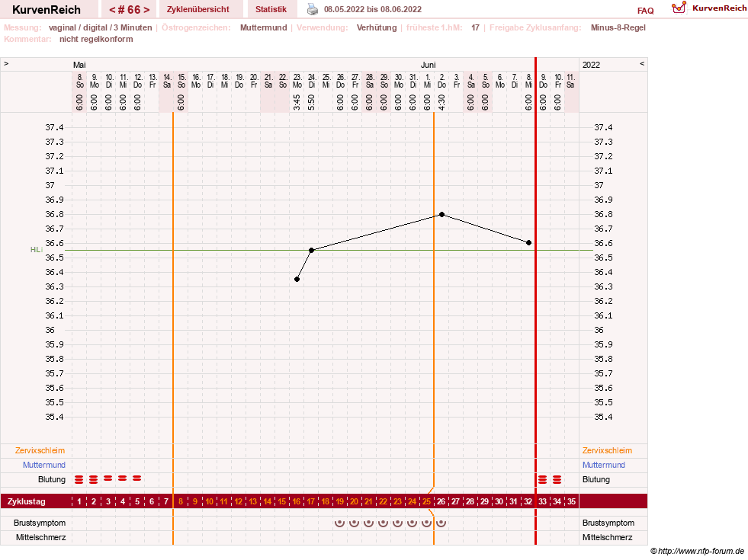
Task: Click the left Mittelschmerz row label
Action: 40,537
